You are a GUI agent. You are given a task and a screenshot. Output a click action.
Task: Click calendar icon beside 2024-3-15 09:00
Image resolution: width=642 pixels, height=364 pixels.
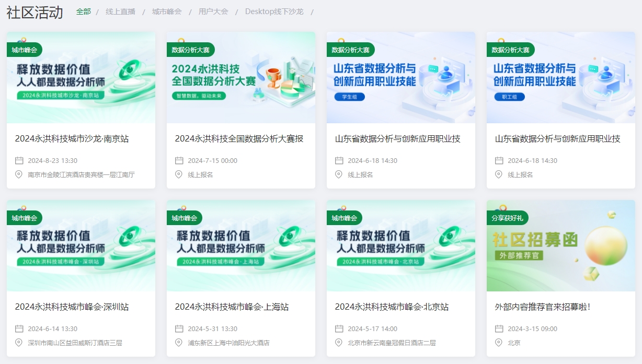pos(499,329)
